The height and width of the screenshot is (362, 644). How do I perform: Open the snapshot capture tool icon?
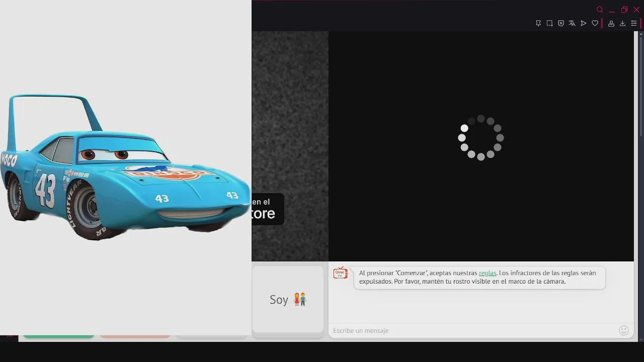[549, 23]
